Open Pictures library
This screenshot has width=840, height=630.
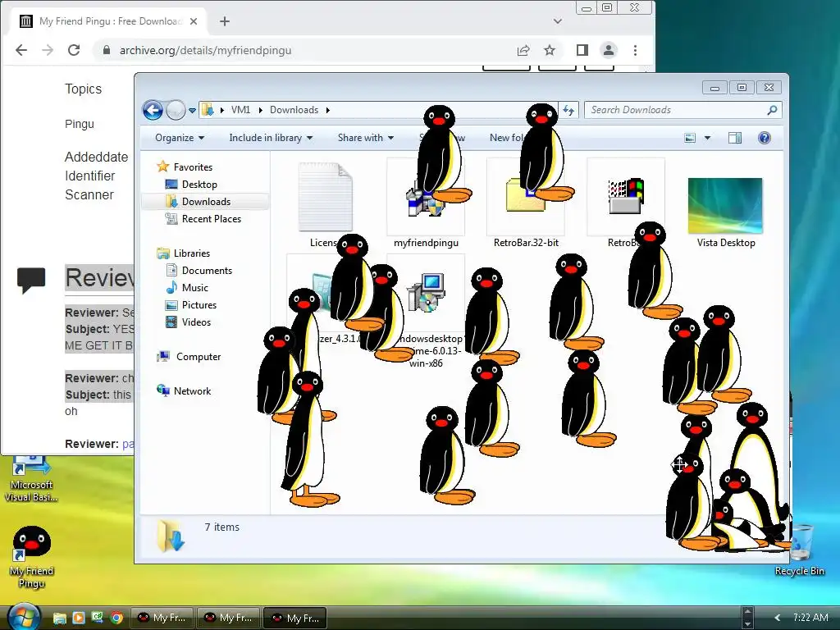[x=190, y=305]
